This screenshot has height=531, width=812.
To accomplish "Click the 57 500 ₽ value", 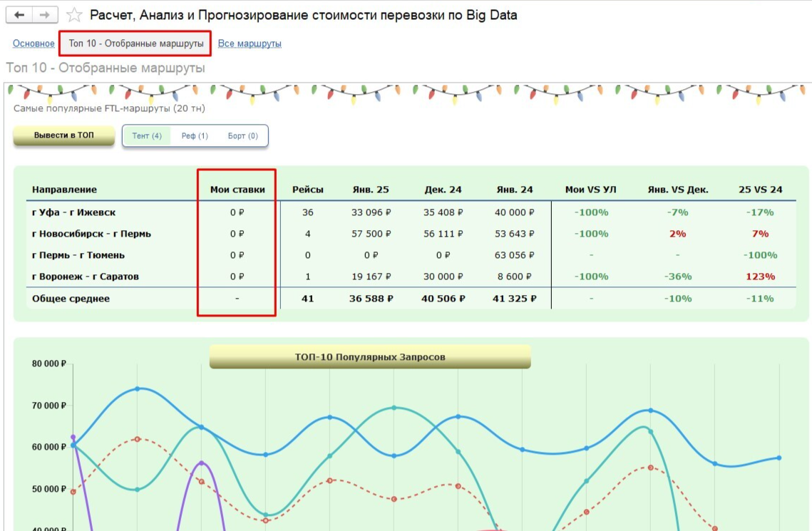I will (x=371, y=233).
